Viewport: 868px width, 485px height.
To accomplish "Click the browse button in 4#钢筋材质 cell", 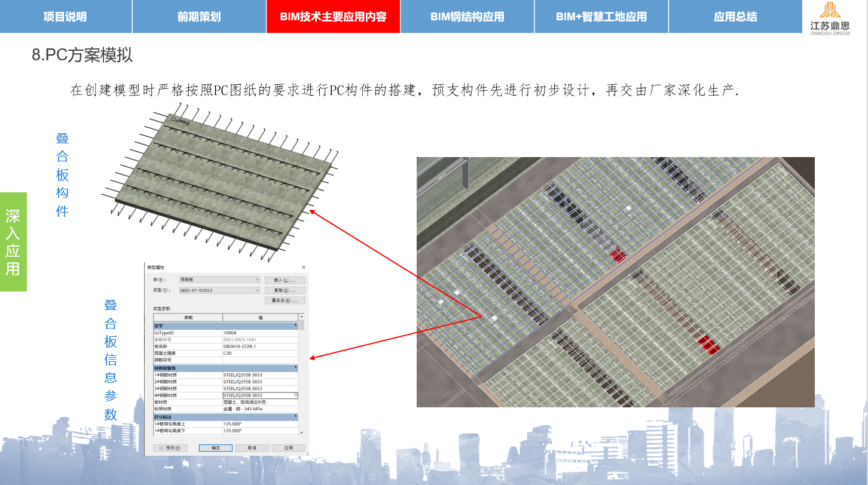I will pyautogui.click(x=295, y=395).
